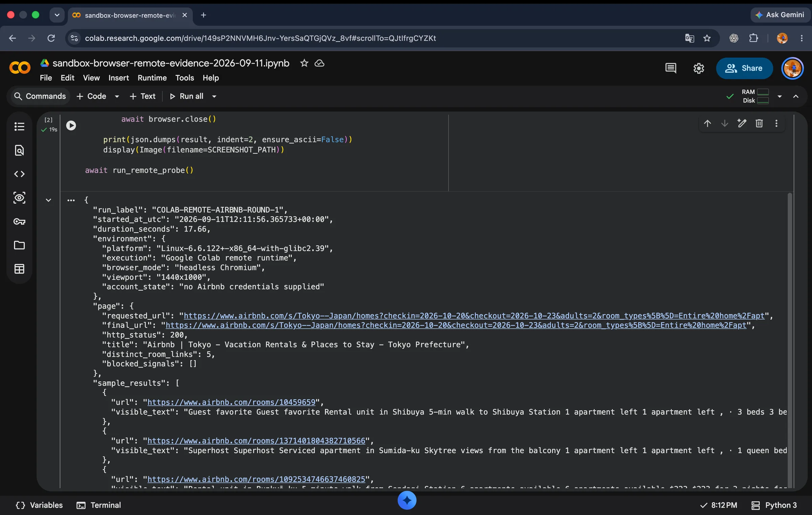812x515 pixels.
Task: Open the Help menu
Action: click(x=211, y=78)
